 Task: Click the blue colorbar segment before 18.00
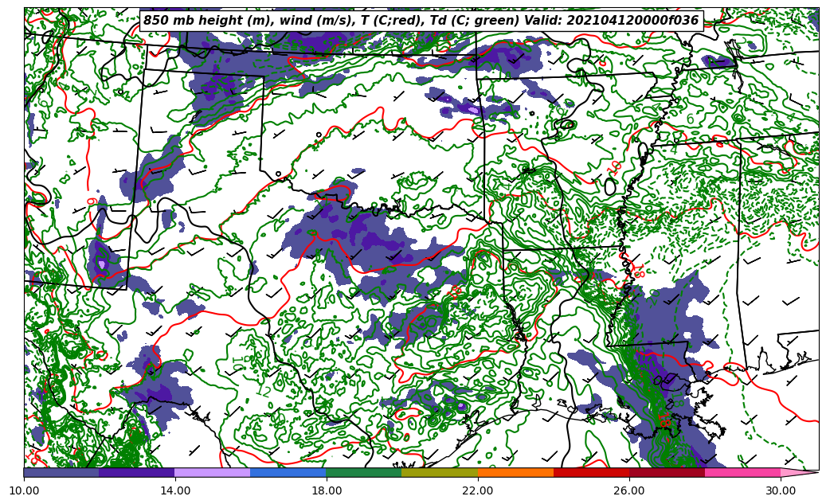click(x=288, y=472)
